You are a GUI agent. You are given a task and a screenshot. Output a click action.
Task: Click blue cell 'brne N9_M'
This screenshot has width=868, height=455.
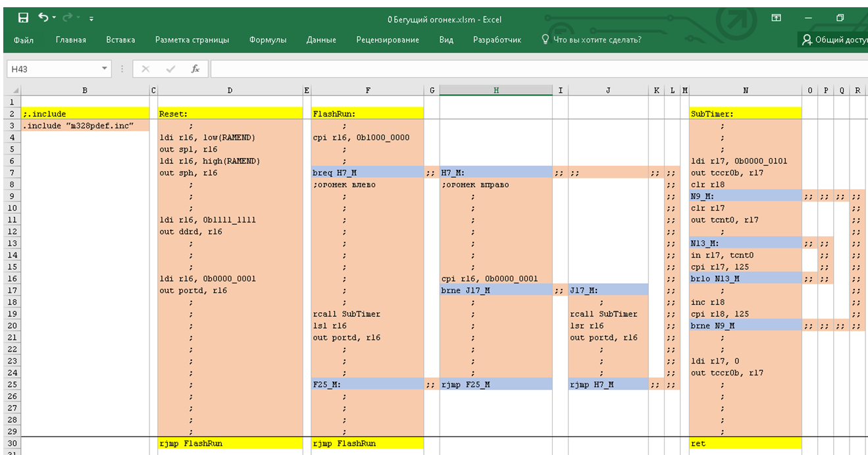[x=746, y=326]
